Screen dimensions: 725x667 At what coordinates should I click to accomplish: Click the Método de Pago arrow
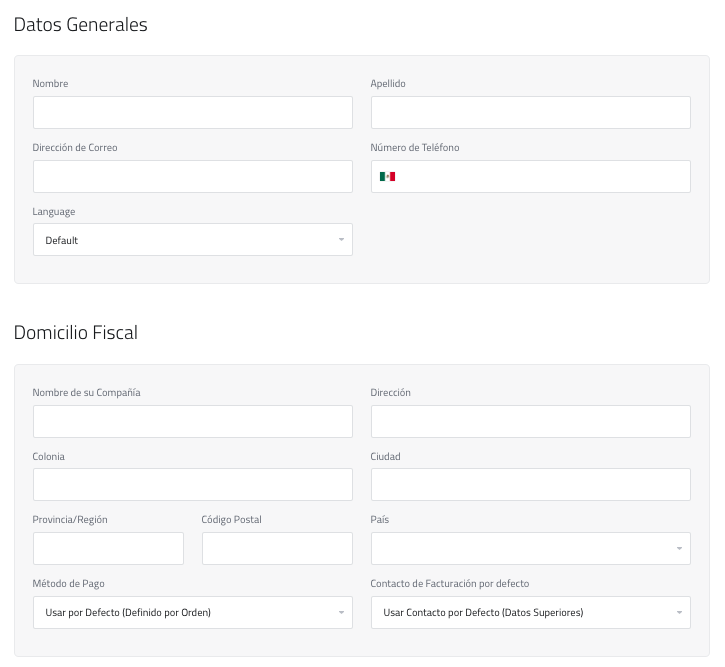(x=341, y=612)
